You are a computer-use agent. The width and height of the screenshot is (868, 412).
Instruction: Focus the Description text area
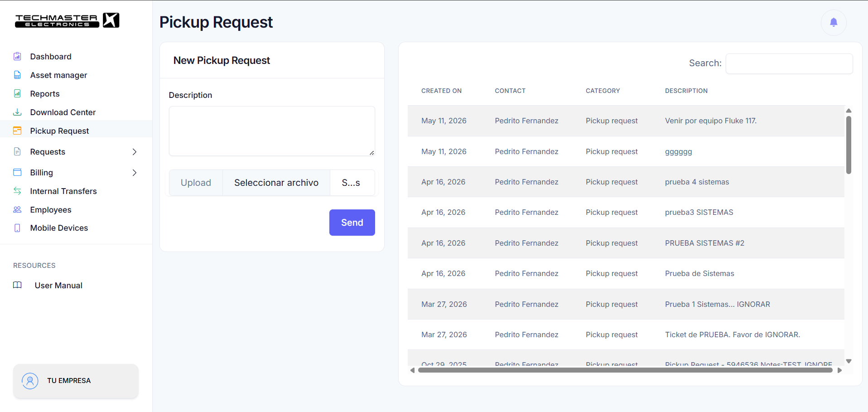point(272,131)
